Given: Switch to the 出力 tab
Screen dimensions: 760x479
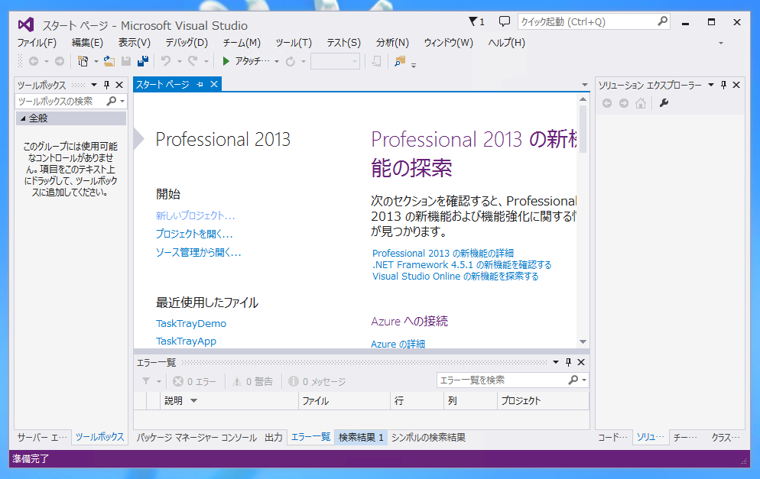Looking at the screenshot, I should tap(273, 437).
